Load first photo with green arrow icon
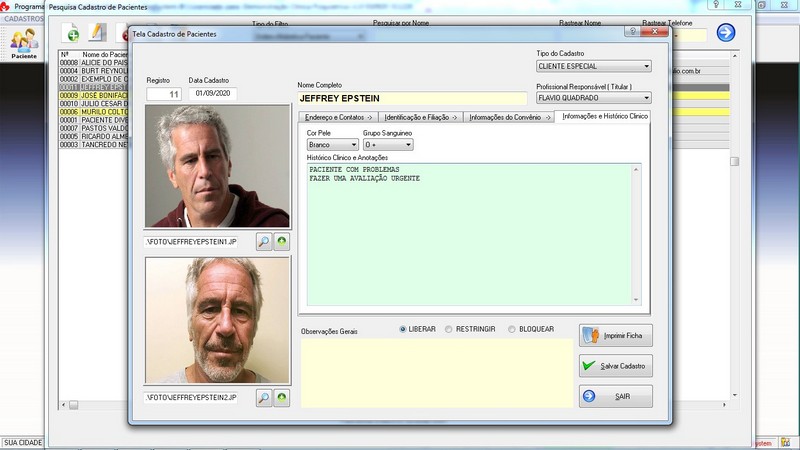800x450 pixels. coord(282,241)
